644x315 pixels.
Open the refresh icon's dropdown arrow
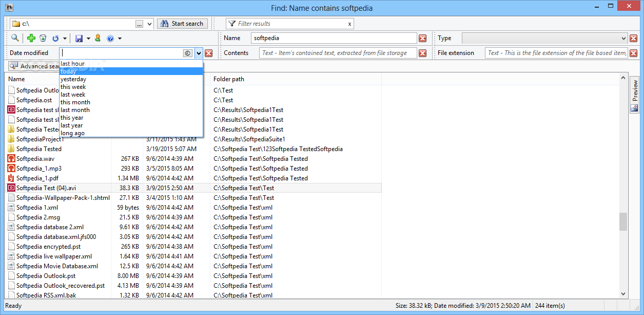click(x=65, y=39)
